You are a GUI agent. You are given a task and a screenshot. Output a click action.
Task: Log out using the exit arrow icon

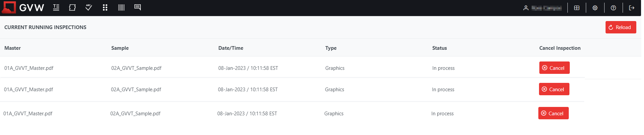[x=632, y=8]
